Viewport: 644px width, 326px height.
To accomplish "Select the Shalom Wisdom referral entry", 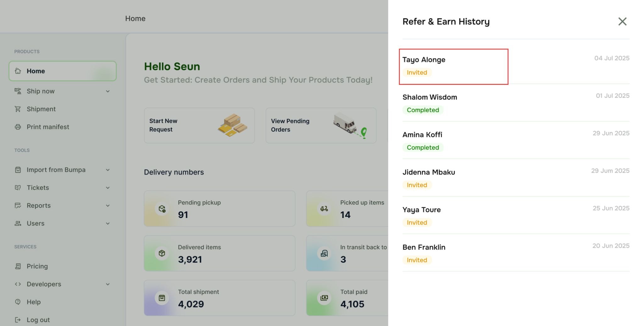I will (x=430, y=97).
